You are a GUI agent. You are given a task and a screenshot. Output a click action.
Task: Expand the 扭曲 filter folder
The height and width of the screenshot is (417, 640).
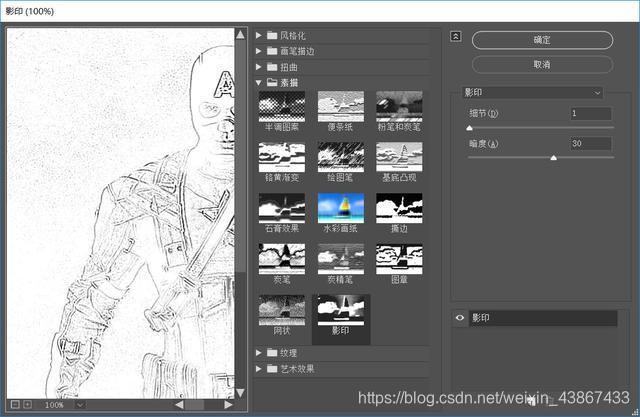coord(258,67)
